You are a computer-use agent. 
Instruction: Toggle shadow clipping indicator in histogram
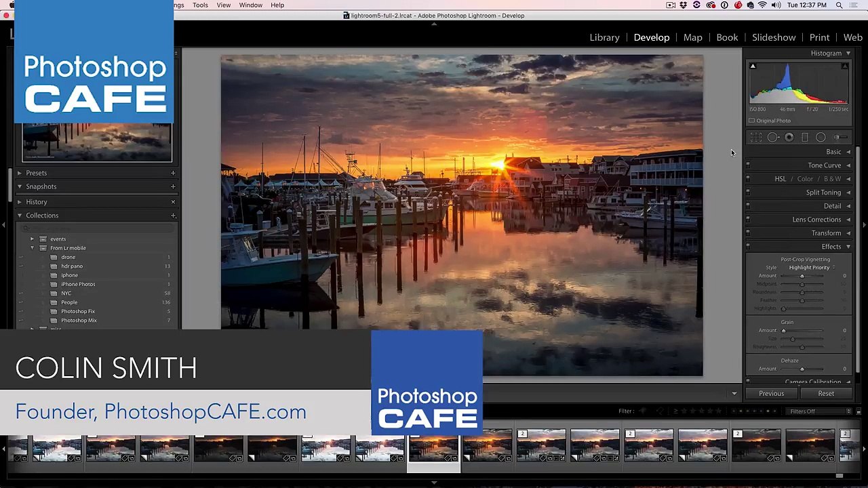(753, 66)
